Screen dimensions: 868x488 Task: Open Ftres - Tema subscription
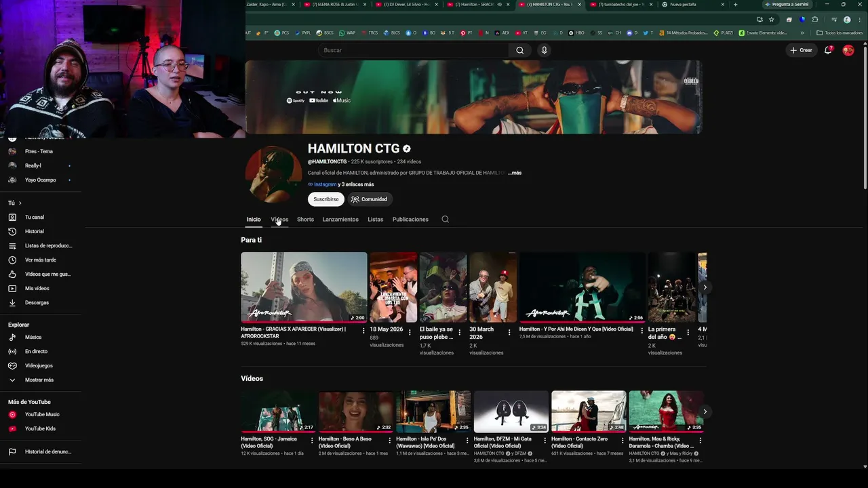pyautogui.click(x=41, y=152)
